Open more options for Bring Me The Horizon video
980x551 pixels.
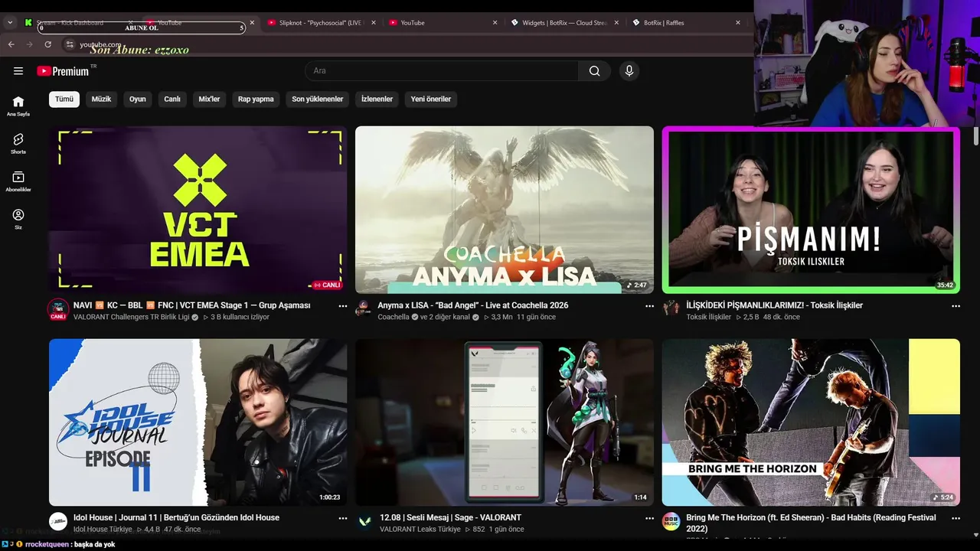pyautogui.click(x=955, y=518)
